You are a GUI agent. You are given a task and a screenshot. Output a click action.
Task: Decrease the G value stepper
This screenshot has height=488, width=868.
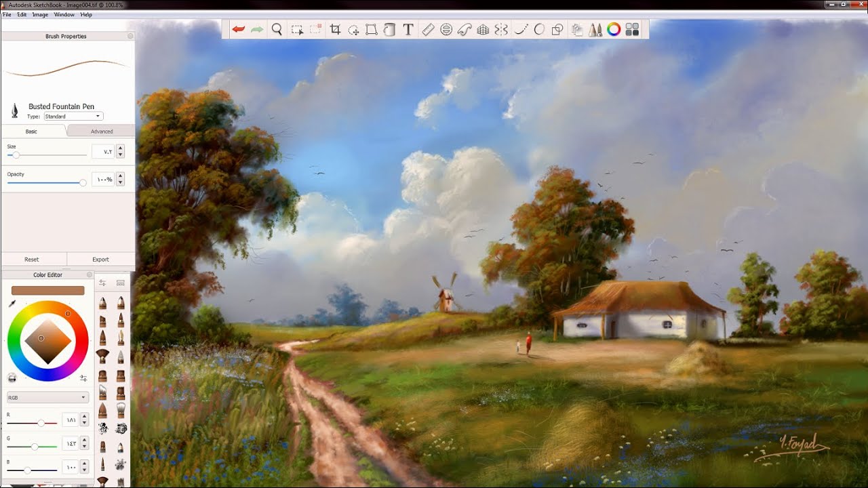(x=85, y=447)
